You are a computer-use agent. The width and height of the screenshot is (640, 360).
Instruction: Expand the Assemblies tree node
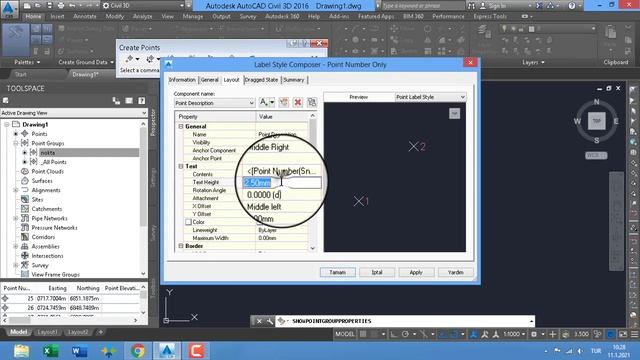(16, 247)
